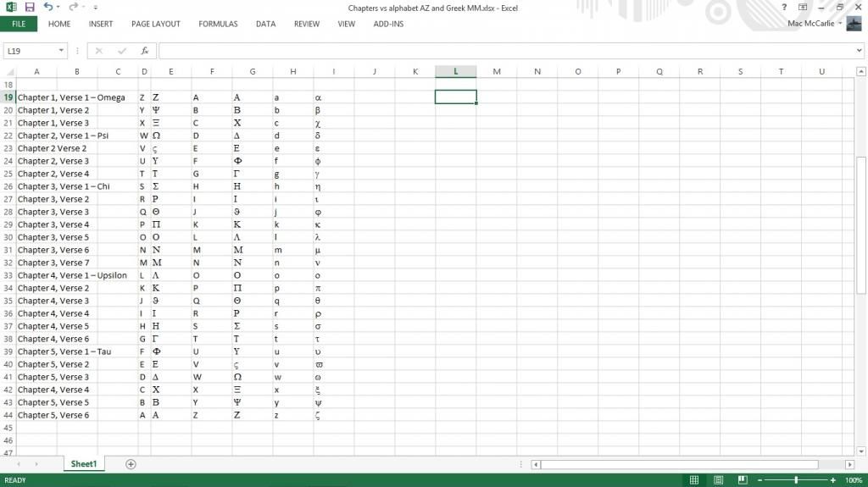Viewport: 868px width, 487px height.
Task: Click the zoom out minus icon
Action: click(x=759, y=480)
